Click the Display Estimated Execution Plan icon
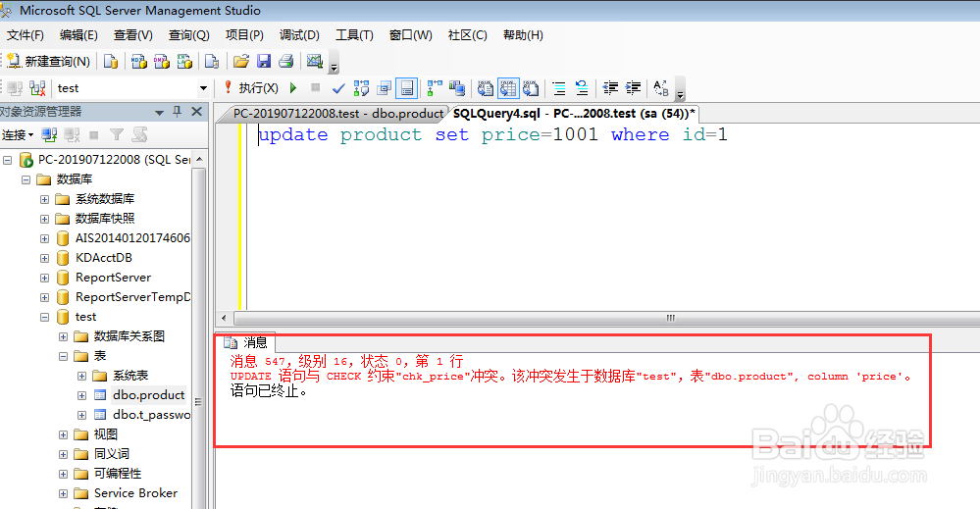This screenshot has height=509, width=980. click(x=361, y=88)
